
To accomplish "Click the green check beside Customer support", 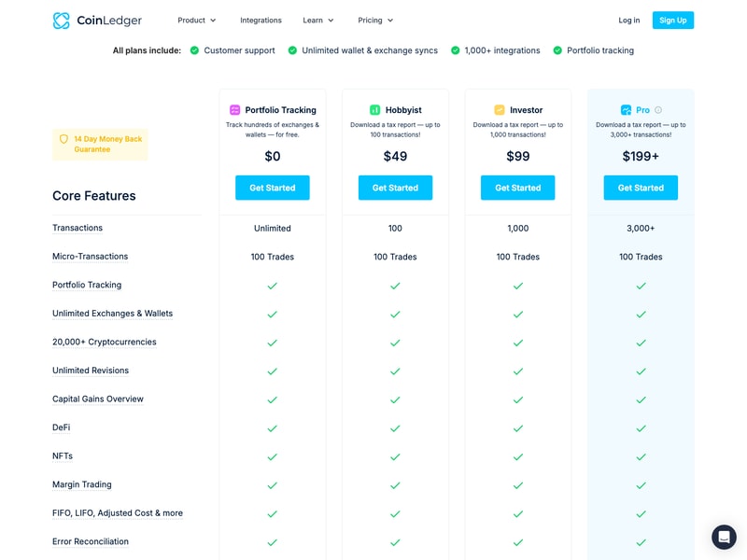I will [x=194, y=50].
